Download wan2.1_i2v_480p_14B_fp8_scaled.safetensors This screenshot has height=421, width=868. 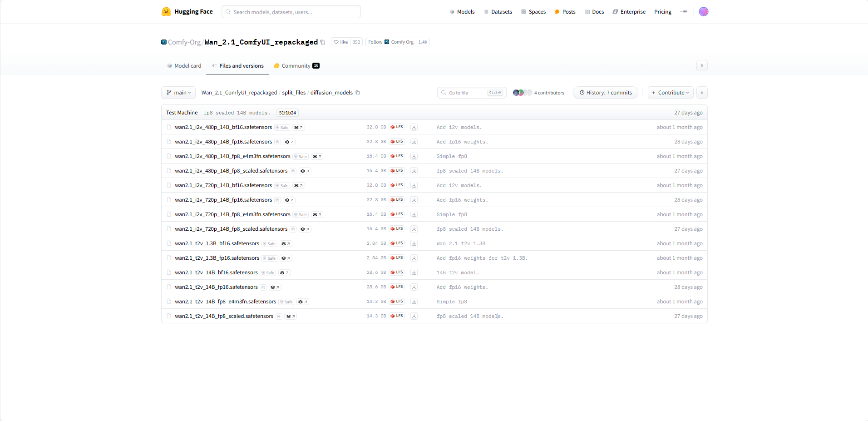point(414,171)
